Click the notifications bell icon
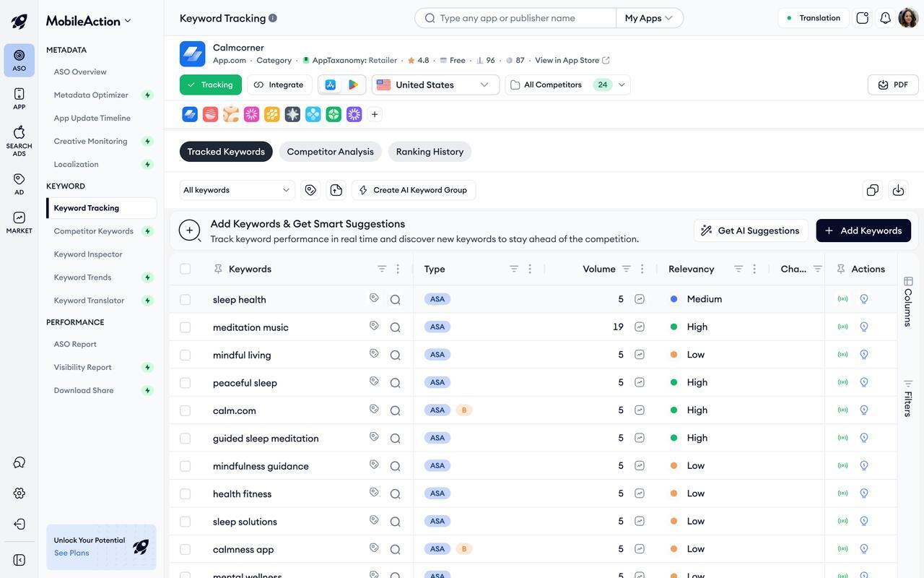The width and height of the screenshot is (924, 578). 885,18
